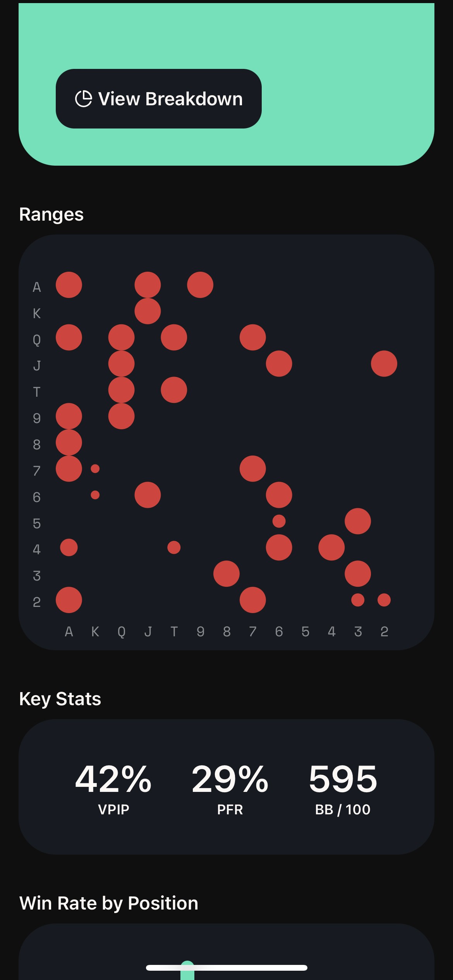The image size is (453, 980).
Task: Select the small dot at row 6, column K
Action: click(95, 495)
